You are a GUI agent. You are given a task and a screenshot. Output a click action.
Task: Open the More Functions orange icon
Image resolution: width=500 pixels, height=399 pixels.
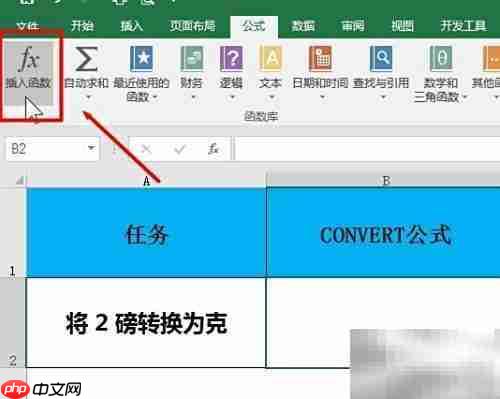coord(491,59)
